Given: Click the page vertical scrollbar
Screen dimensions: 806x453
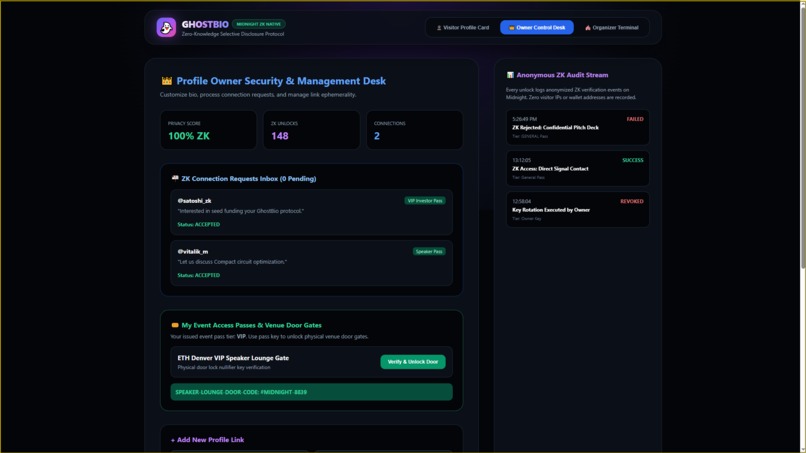Looking at the screenshot, I should (x=803, y=136).
